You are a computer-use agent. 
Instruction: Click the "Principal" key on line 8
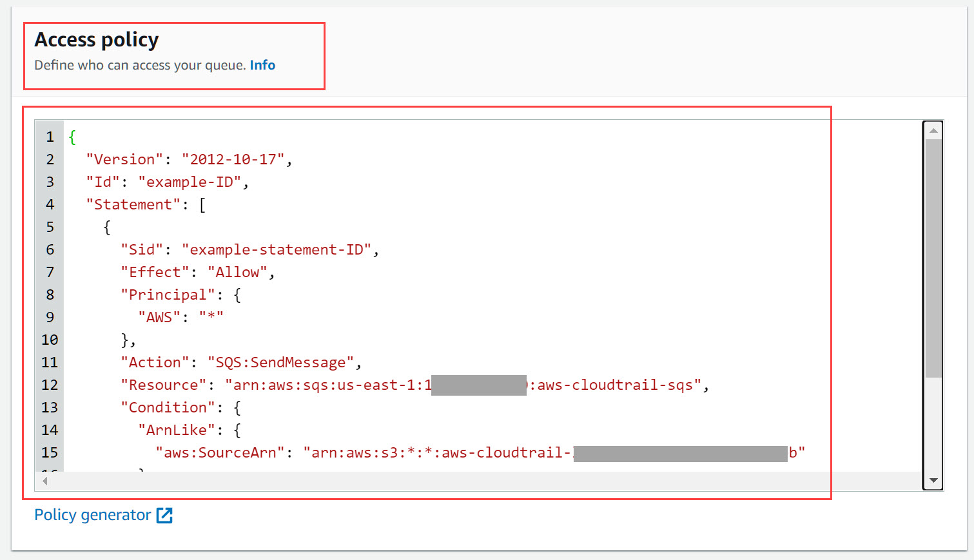pos(168,294)
